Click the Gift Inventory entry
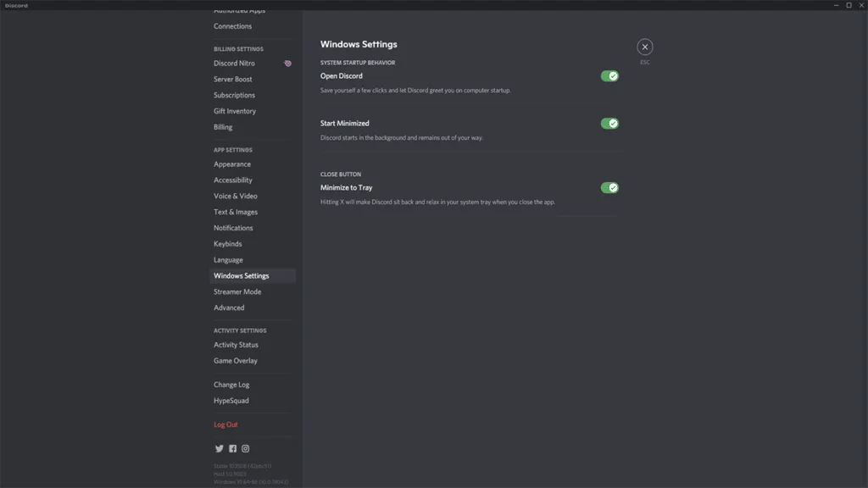 [x=235, y=112]
